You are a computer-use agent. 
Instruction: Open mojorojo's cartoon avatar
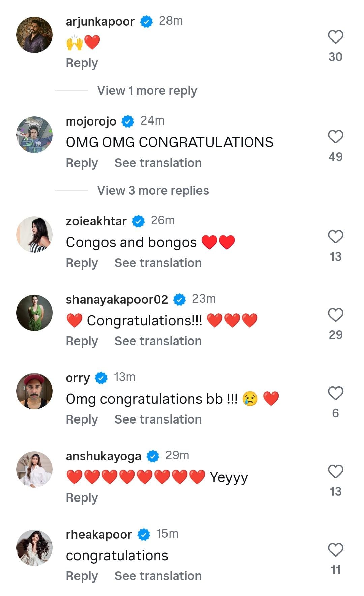(34, 135)
